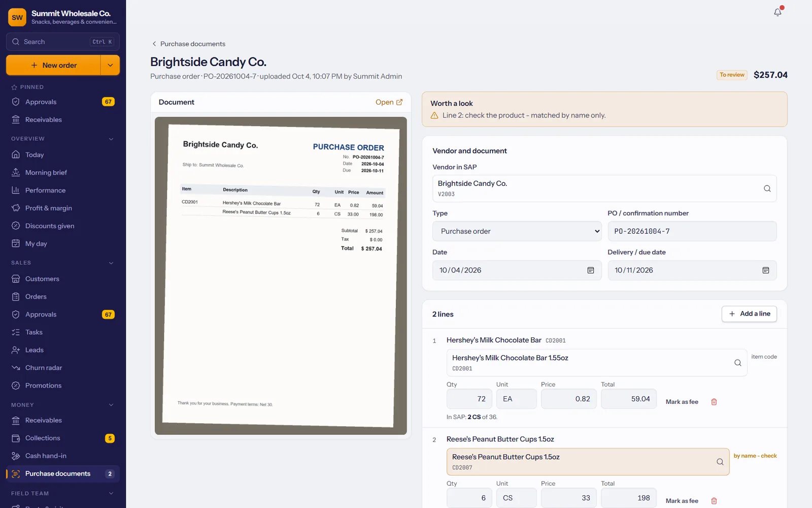Collapse the Money section
Image resolution: width=812 pixels, height=508 pixels.
pyautogui.click(x=111, y=405)
